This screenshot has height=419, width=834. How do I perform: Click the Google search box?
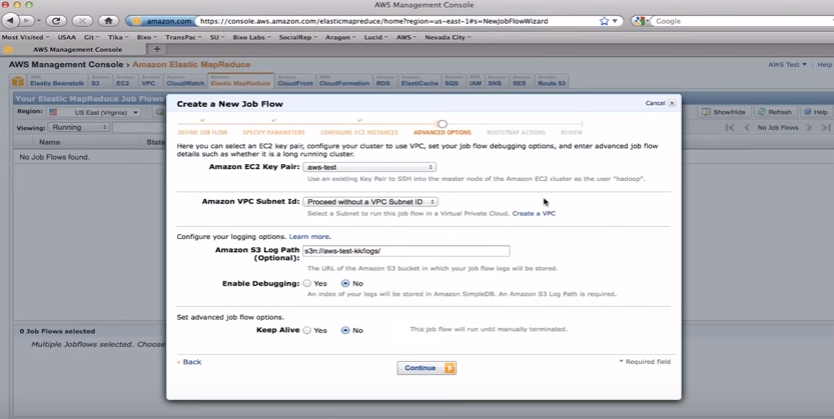click(742, 21)
